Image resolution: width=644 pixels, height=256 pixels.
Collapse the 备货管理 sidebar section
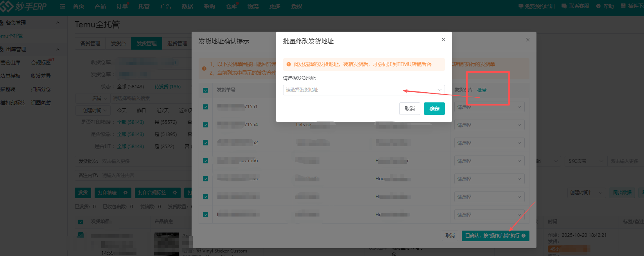click(x=58, y=23)
